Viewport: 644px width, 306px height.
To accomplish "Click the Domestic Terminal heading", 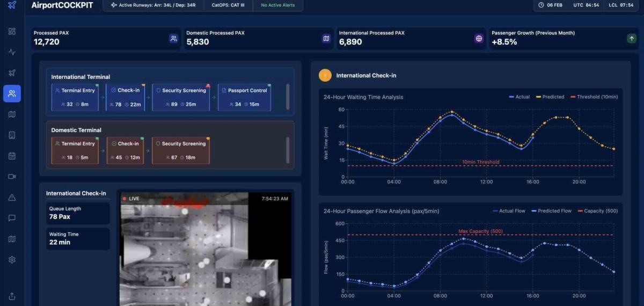I will click(76, 130).
